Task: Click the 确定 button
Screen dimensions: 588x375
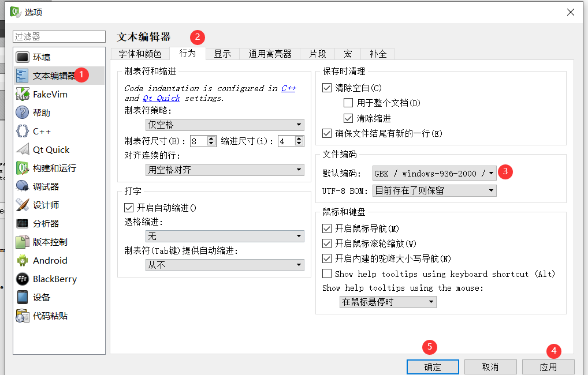Action: pos(433,367)
